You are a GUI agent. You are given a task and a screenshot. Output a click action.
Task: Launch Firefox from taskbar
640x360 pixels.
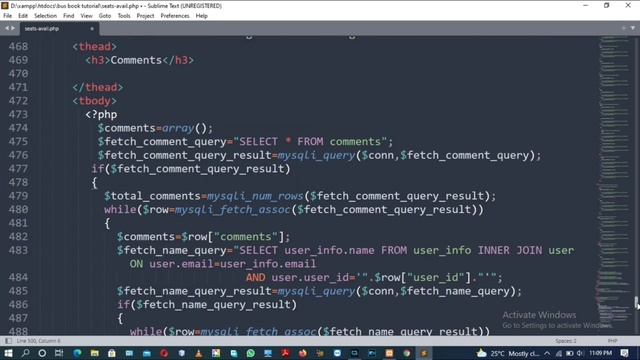302,353
